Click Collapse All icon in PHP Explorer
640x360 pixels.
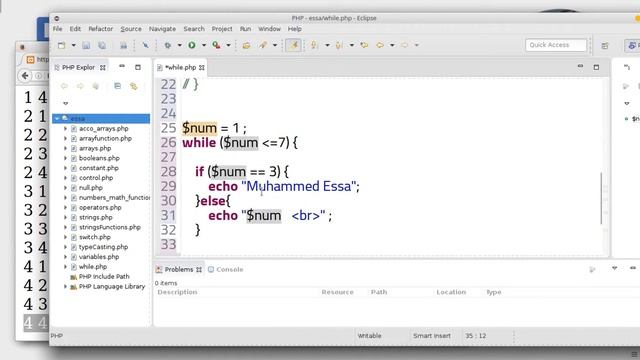[118, 86]
